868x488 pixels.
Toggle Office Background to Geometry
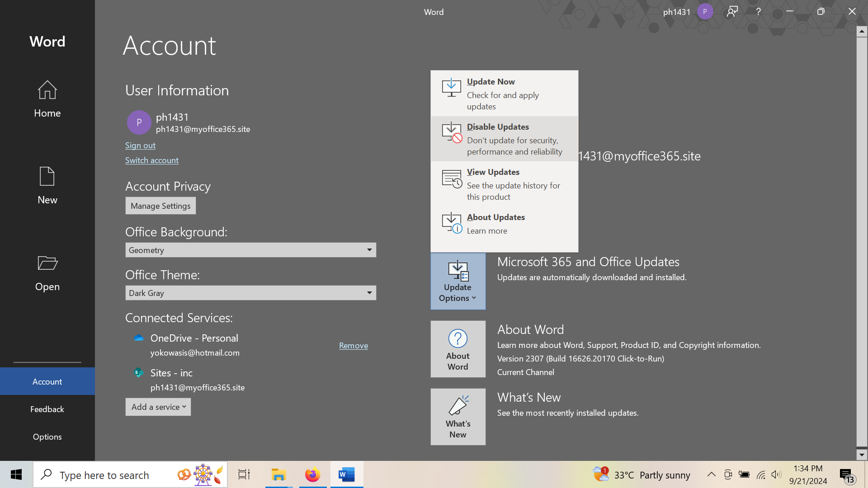250,249
